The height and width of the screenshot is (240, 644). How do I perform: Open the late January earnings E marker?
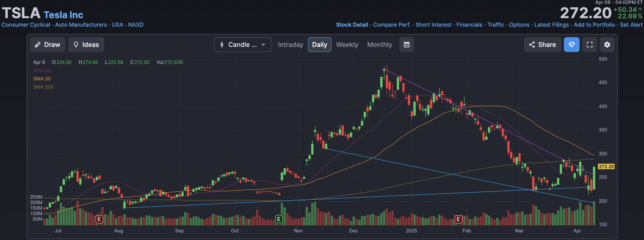tap(458, 219)
